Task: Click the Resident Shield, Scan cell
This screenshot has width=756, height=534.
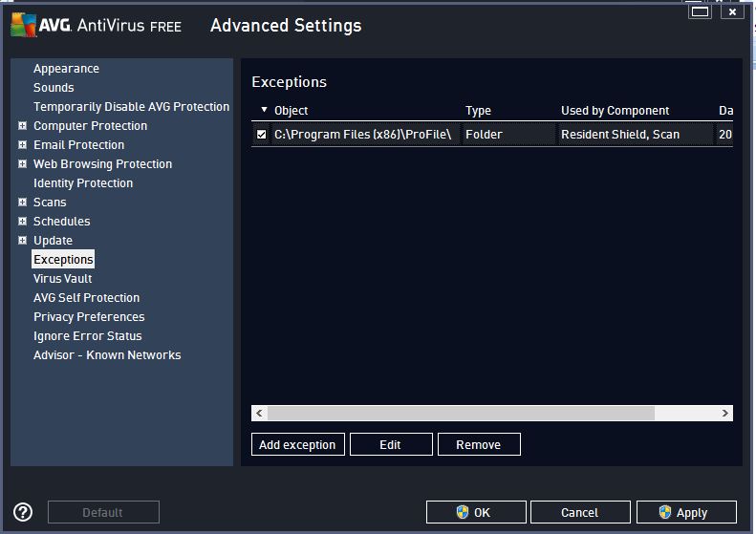Action: (x=620, y=135)
